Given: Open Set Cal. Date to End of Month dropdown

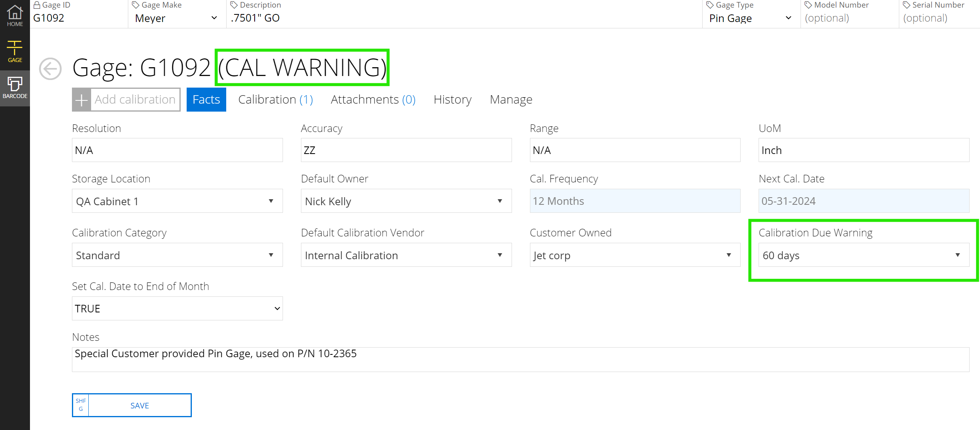Looking at the screenshot, I should [x=177, y=309].
